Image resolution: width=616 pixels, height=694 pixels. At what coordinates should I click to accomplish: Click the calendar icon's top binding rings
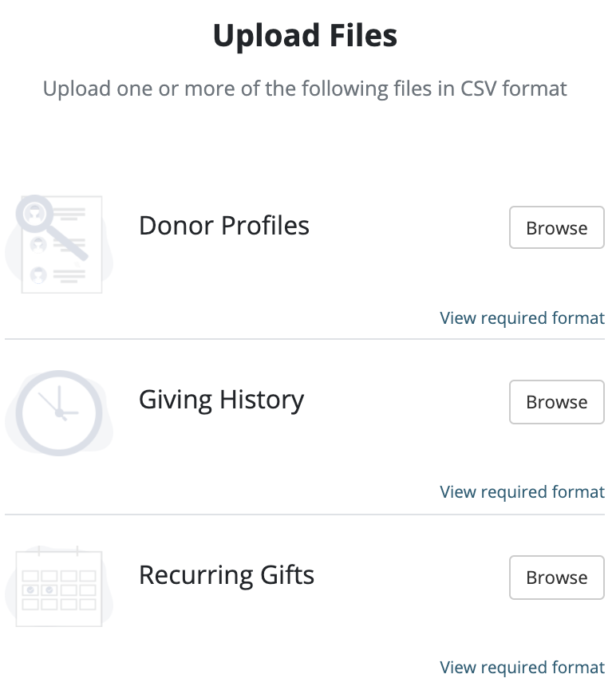57,551
